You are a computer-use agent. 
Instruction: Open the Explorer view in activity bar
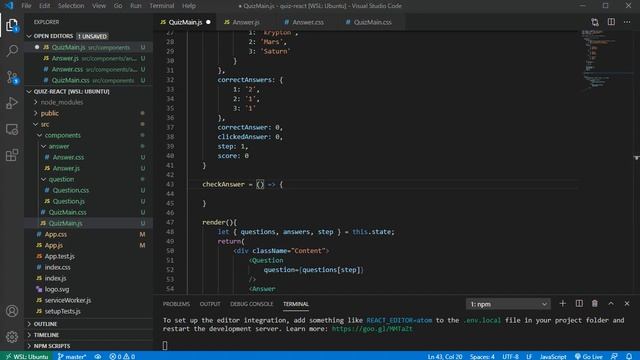[x=12, y=25]
